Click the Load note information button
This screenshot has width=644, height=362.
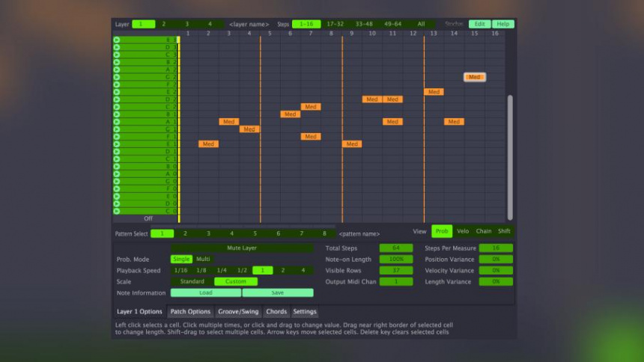[205, 293]
